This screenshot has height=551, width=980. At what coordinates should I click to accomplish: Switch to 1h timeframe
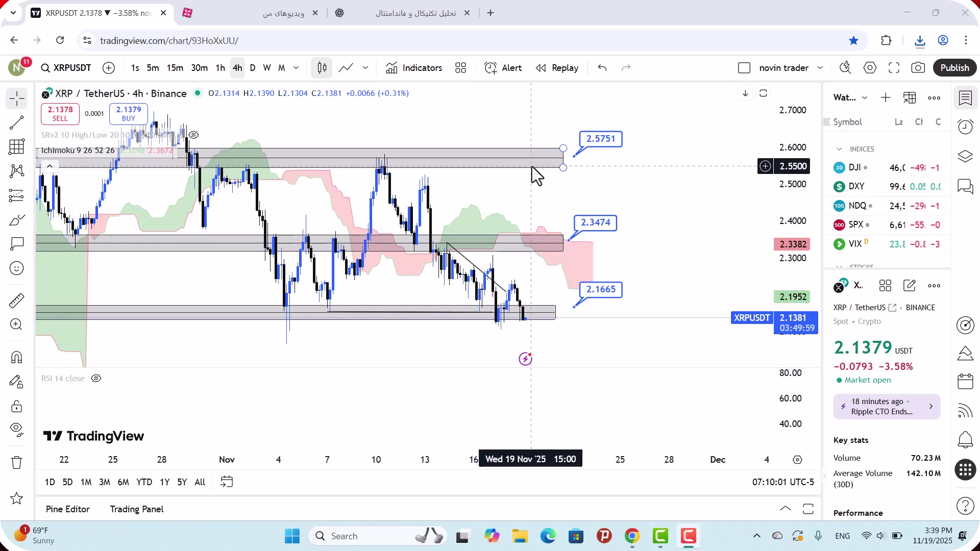click(x=220, y=68)
